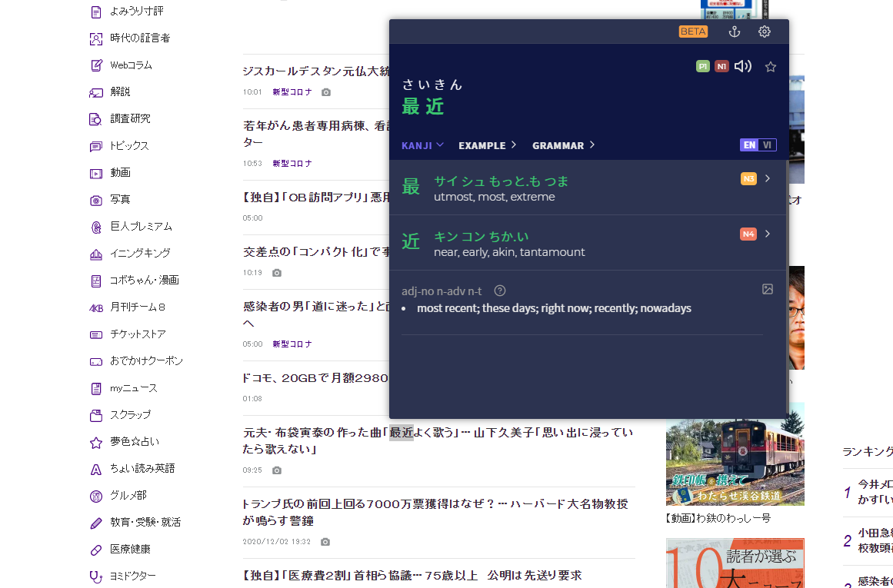893x588 pixels.
Task: Click the 解説 sidebar icon
Action: pos(96,92)
